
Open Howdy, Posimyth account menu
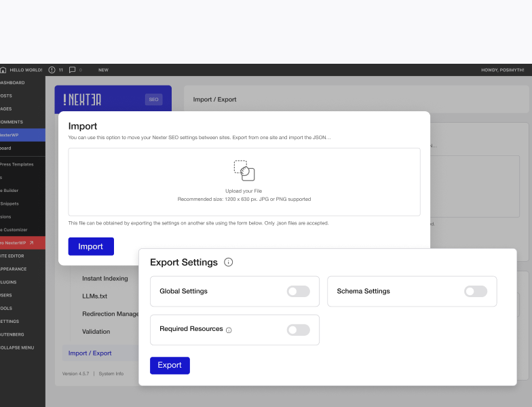coord(502,70)
